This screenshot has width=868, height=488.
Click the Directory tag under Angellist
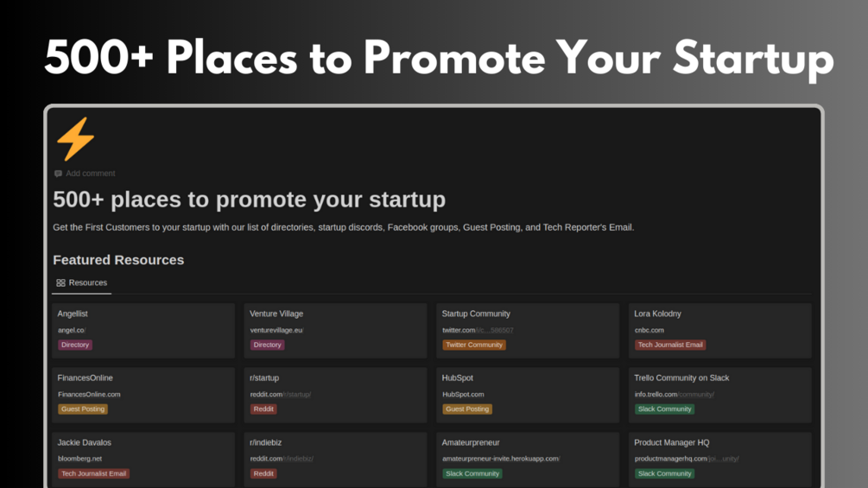[x=75, y=345]
